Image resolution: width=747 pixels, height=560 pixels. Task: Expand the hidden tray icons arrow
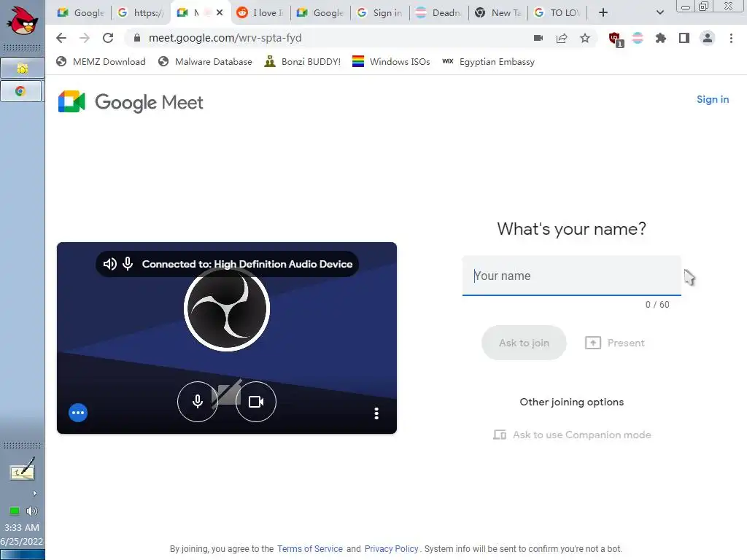pyautogui.click(x=34, y=494)
